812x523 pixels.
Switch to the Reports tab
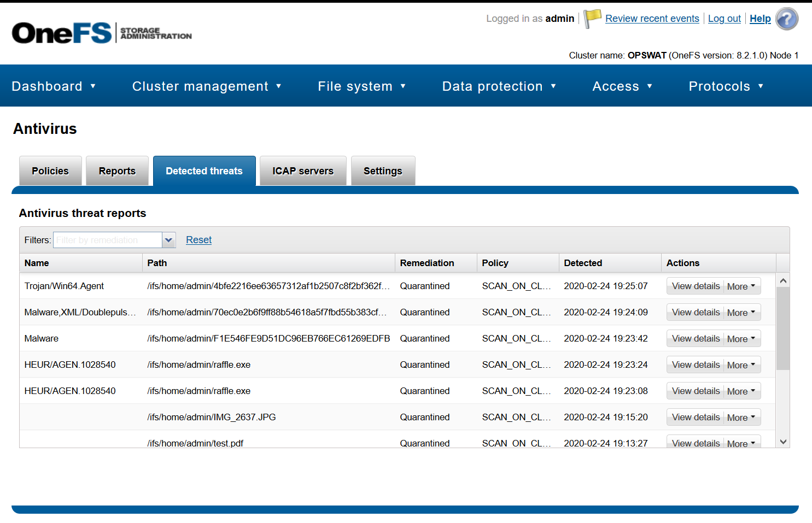click(x=117, y=171)
